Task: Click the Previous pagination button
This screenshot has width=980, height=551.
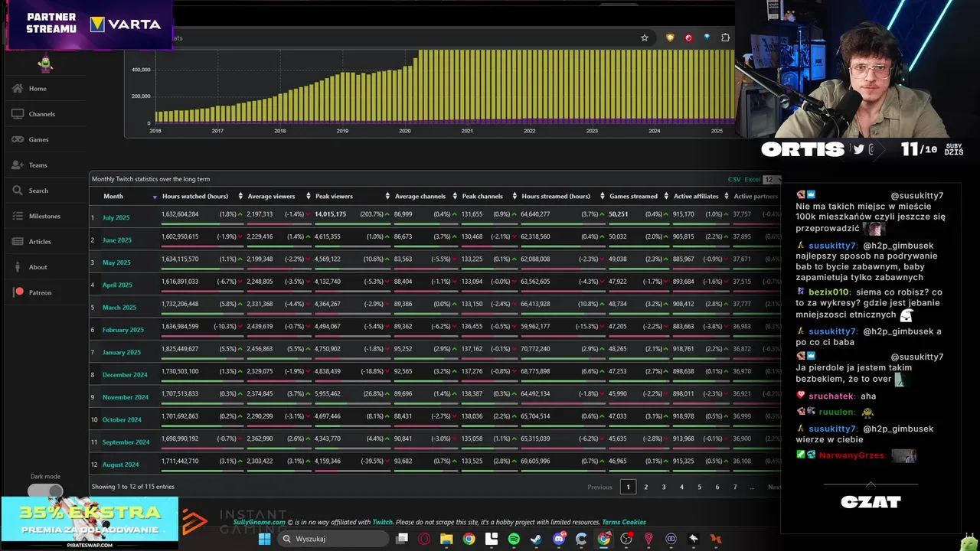Action: (x=599, y=487)
